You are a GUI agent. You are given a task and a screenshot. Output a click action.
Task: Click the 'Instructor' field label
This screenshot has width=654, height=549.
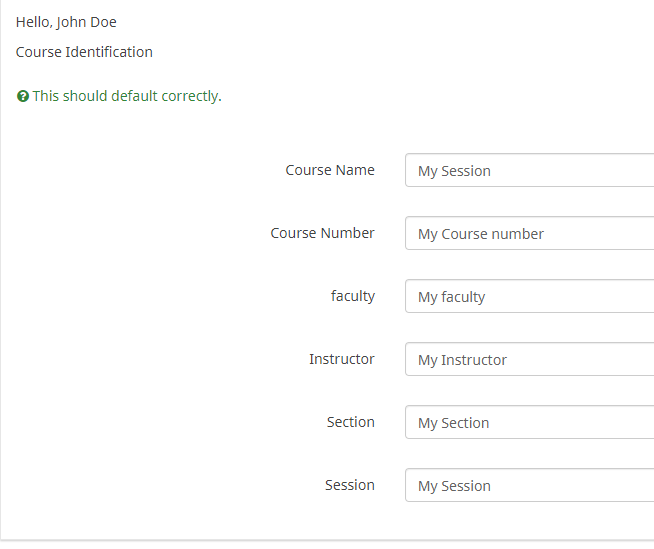click(342, 359)
